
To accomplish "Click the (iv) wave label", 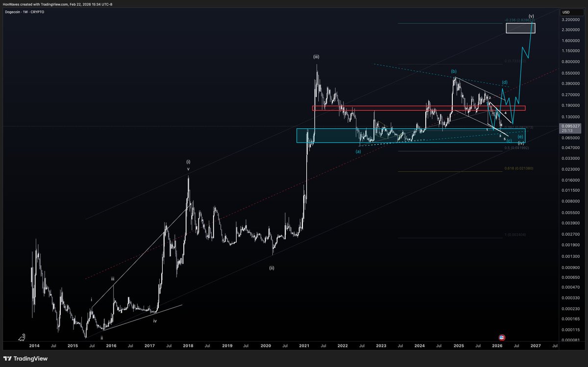I will point(521,143).
